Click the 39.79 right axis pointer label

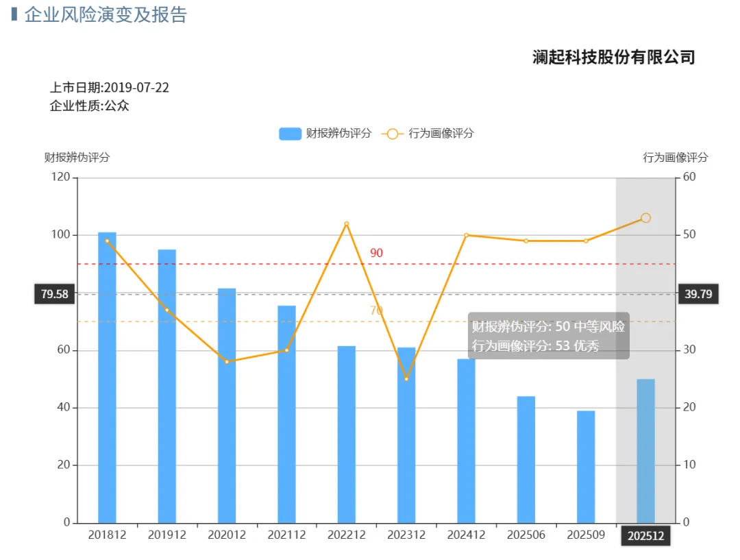click(x=698, y=294)
